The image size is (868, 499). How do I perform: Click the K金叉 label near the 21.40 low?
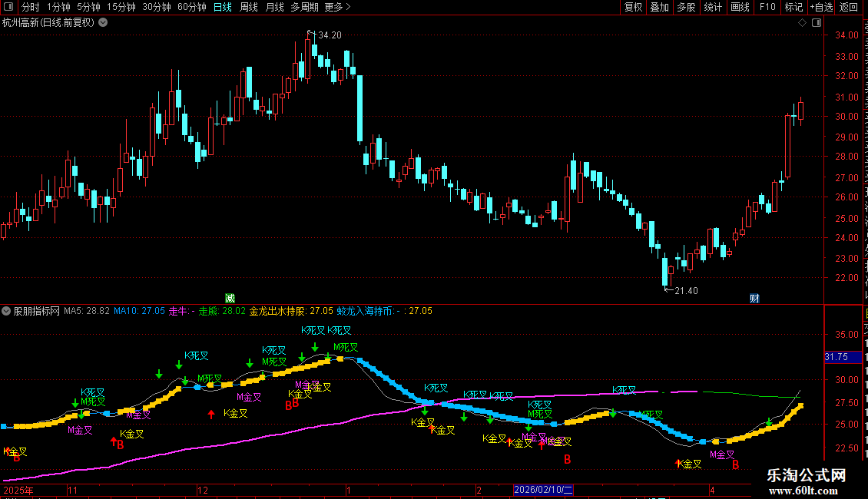tap(690, 464)
